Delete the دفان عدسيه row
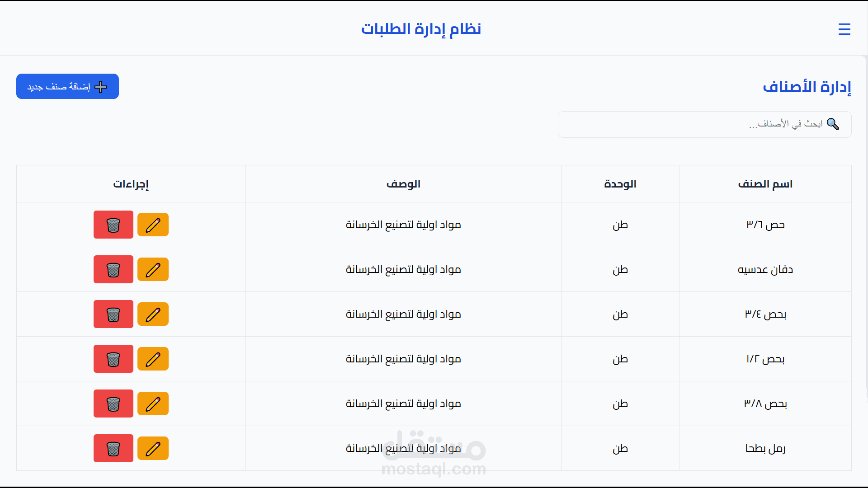This screenshot has width=868, height=488. coord(113,270)
